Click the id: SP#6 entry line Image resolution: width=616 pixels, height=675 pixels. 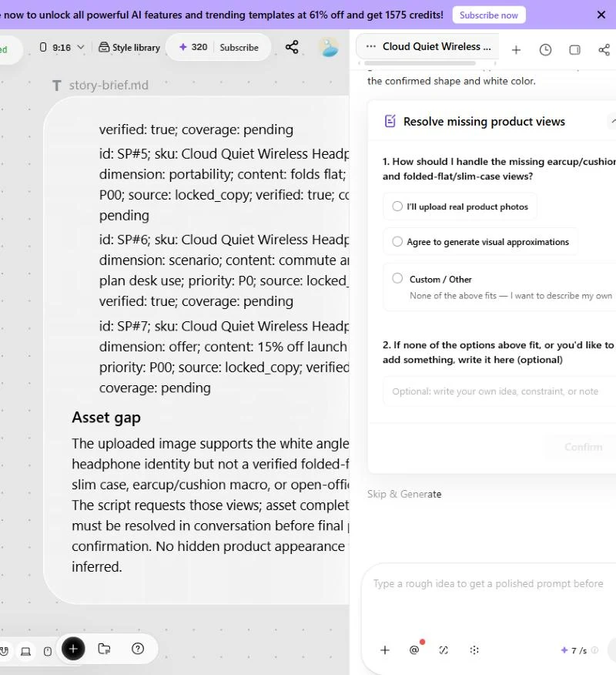224,240
